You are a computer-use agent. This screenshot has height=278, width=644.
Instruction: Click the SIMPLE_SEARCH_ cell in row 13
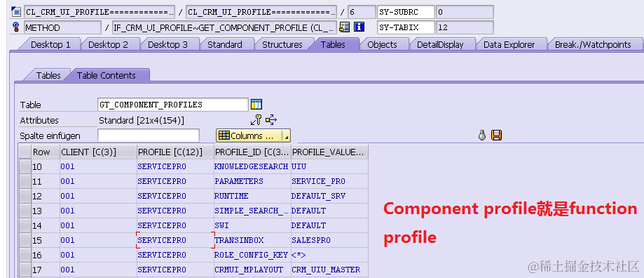252,211
